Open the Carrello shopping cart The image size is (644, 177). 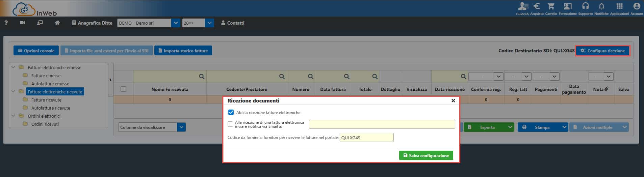click(551, 6)
